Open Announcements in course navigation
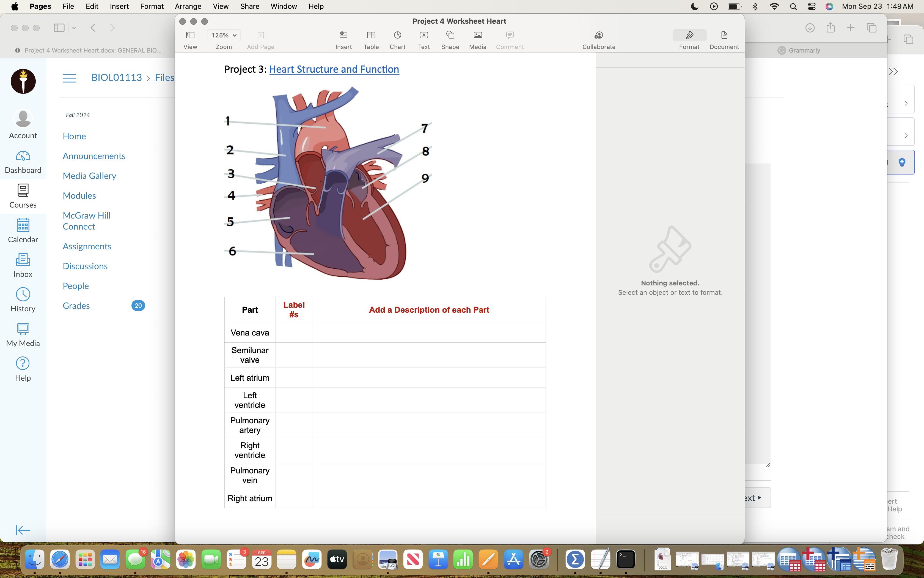 click(94, 156)
